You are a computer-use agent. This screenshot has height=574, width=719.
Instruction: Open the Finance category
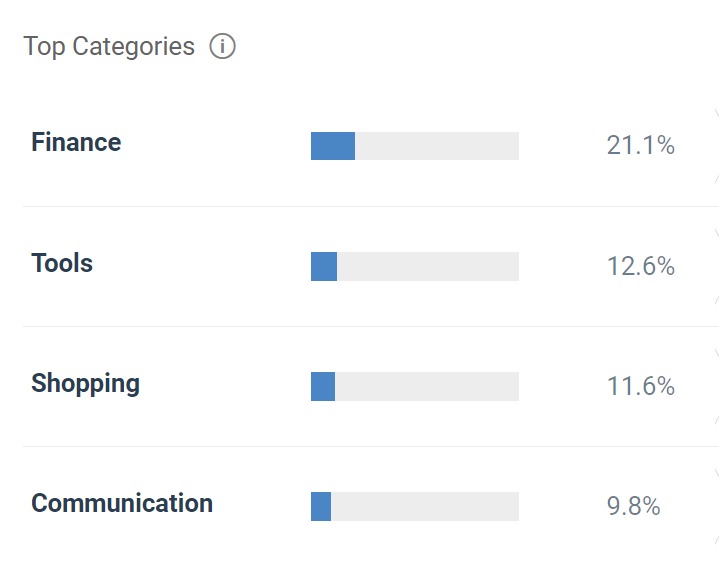[76, 142]
